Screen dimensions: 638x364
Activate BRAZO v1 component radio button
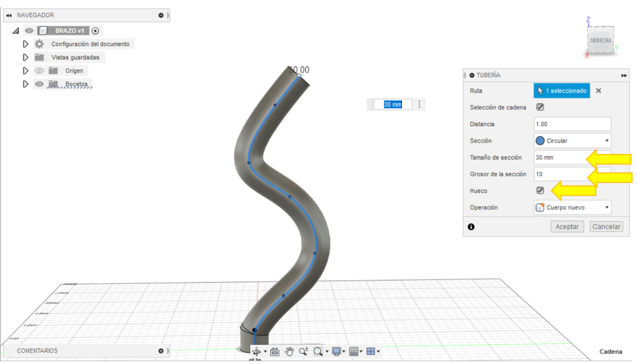click(95, 31)
